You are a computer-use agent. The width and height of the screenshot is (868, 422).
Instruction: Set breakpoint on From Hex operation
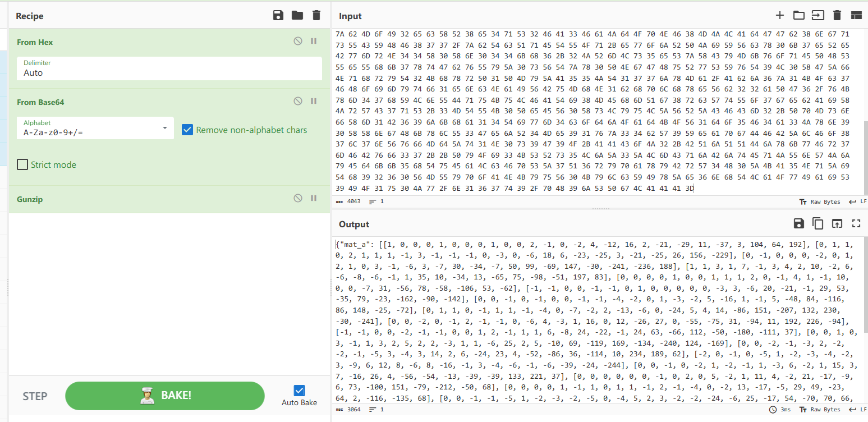coord(314,41)
